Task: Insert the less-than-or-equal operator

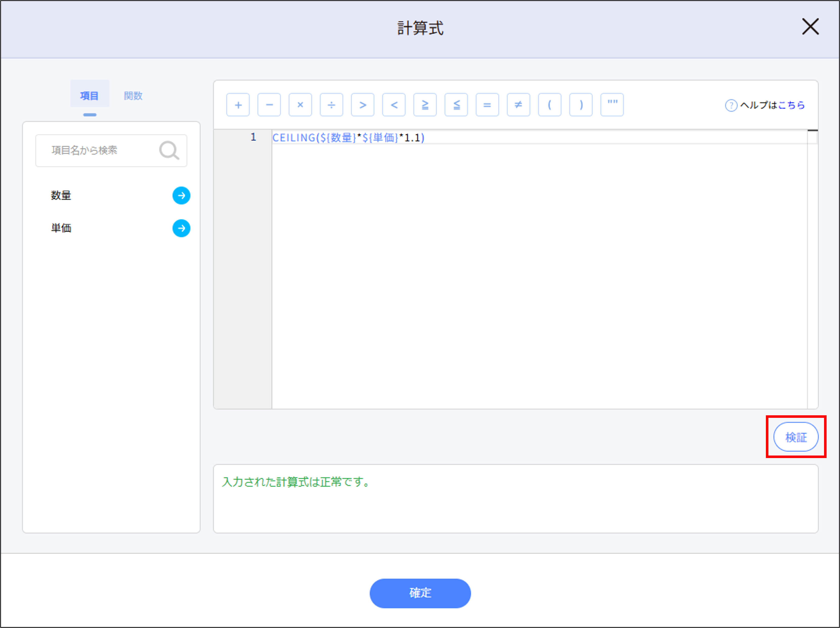Action: tap(456, 105)
